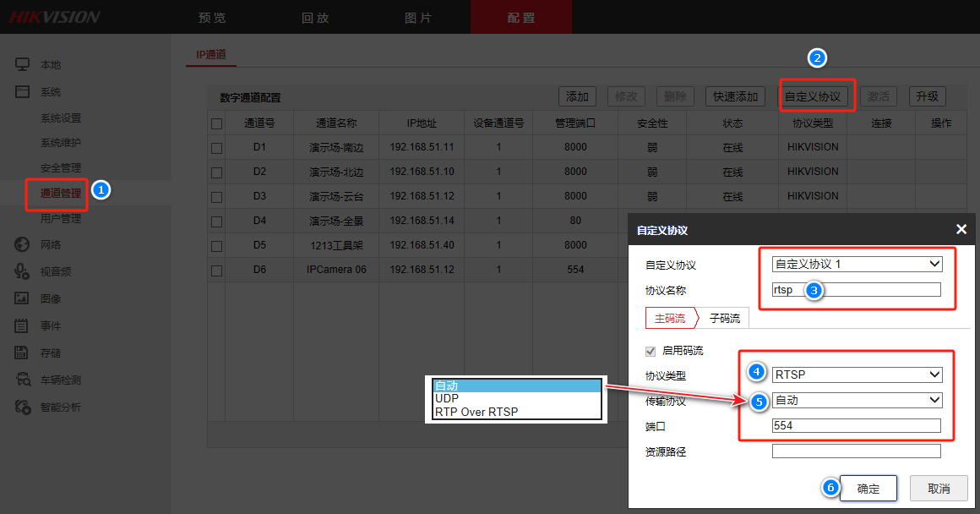Open the 传输协议 自动 dropdown
Image resolution: width=980 pixels, height=514 pixels.
(856, 400)
